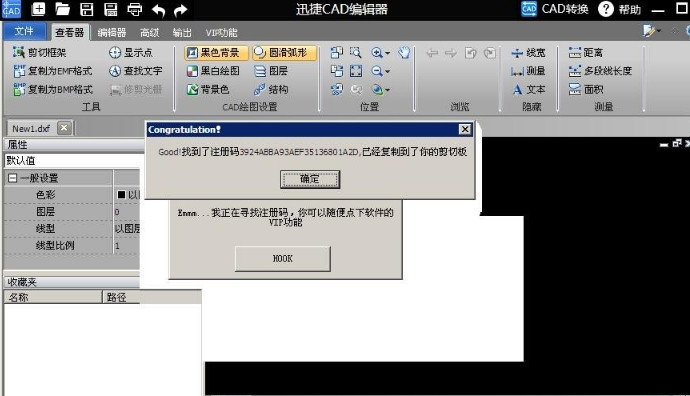Open 查找文字 search tool
Image resolution: width=690 pixels, height=396 pixels.
pyautogui.click(x=136, y=71)
